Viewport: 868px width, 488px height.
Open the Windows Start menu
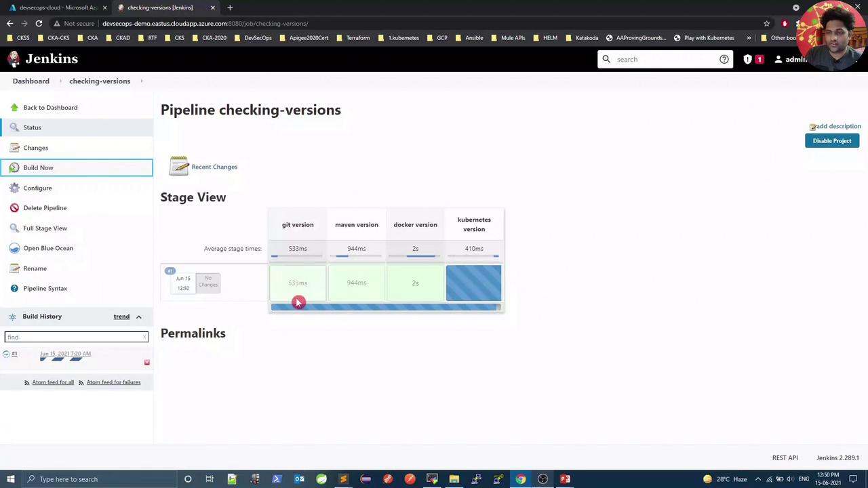[x=10, y=479]
